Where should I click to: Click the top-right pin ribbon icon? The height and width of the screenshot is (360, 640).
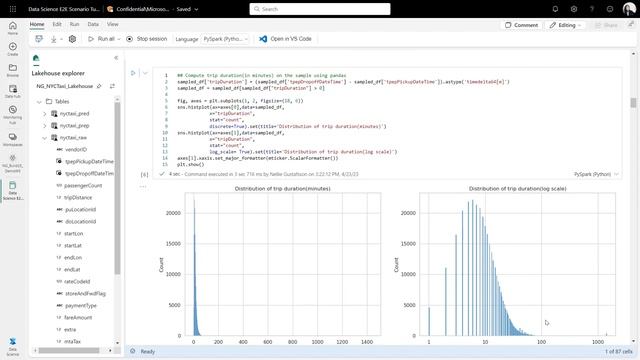631,25
